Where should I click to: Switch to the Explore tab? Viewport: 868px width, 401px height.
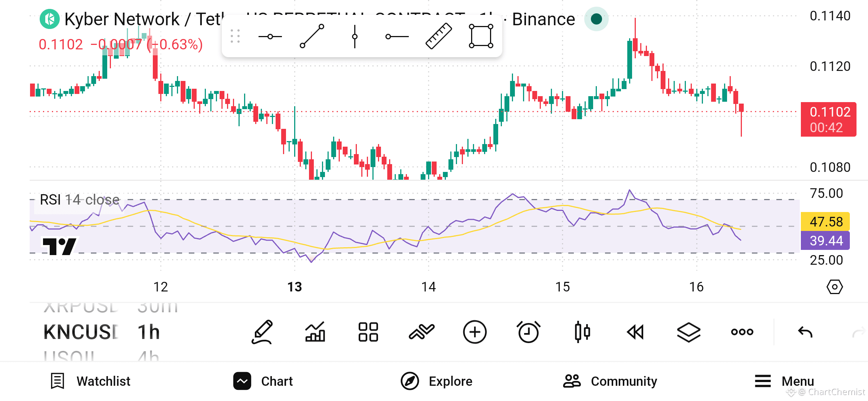coord(436,381)
